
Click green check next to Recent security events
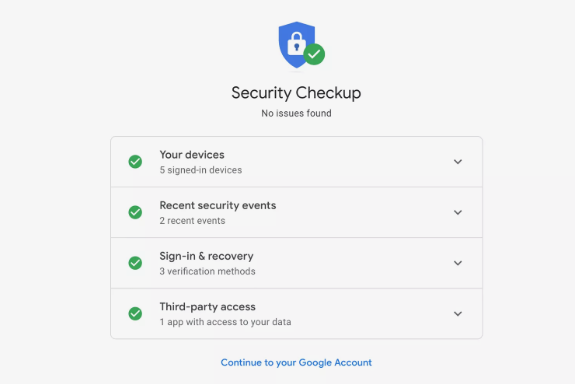click(x=135, y=212)
